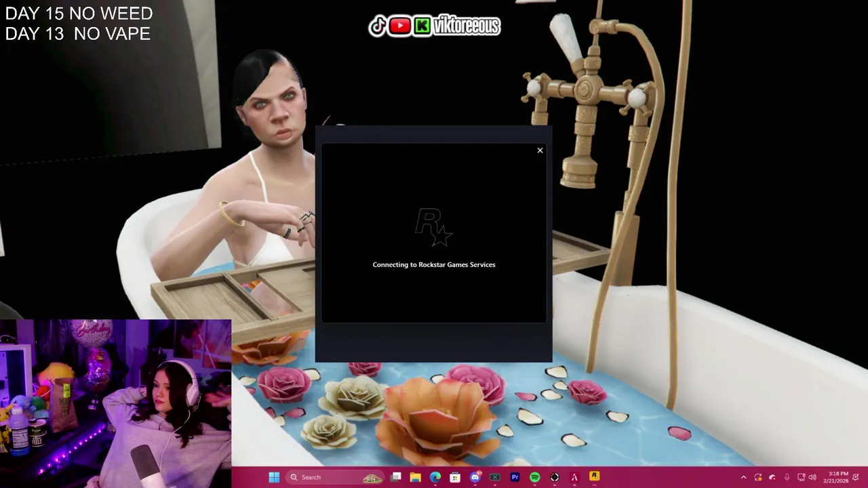
Task: Launch Microsoft Edge from the taskbar
Action: (x=435, y=477)
